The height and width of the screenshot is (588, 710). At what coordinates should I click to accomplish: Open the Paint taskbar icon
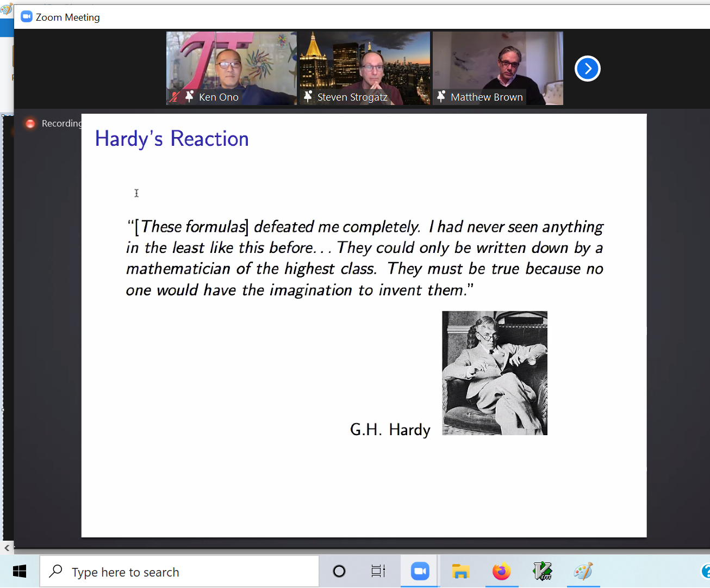[583, 571]
